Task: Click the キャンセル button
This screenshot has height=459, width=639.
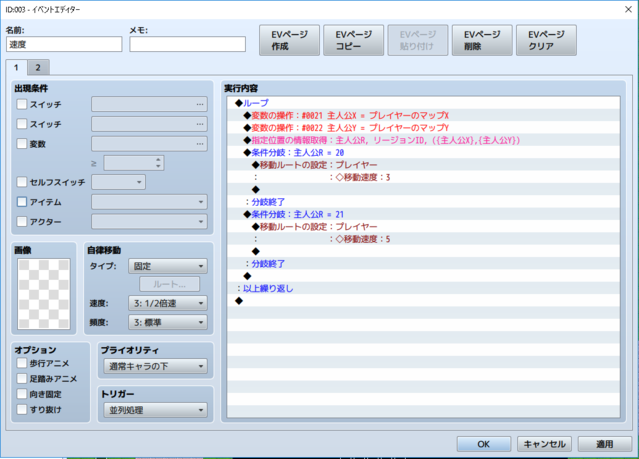Action: (x=544, y=444)
